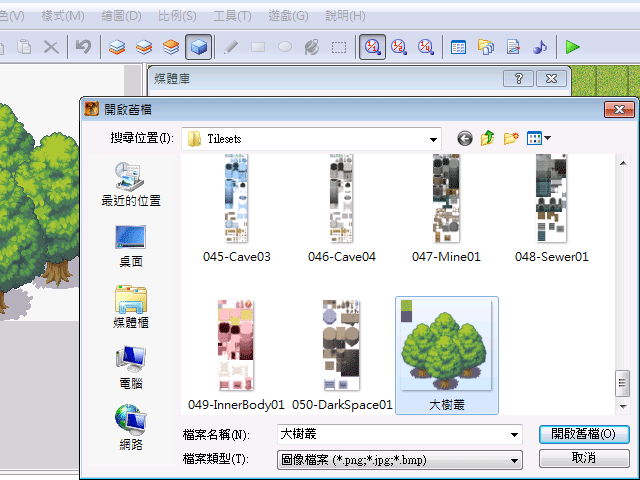Open the 比例(S) menu
The height and width of the screenshot is (480, 640).
coord(177,16)
